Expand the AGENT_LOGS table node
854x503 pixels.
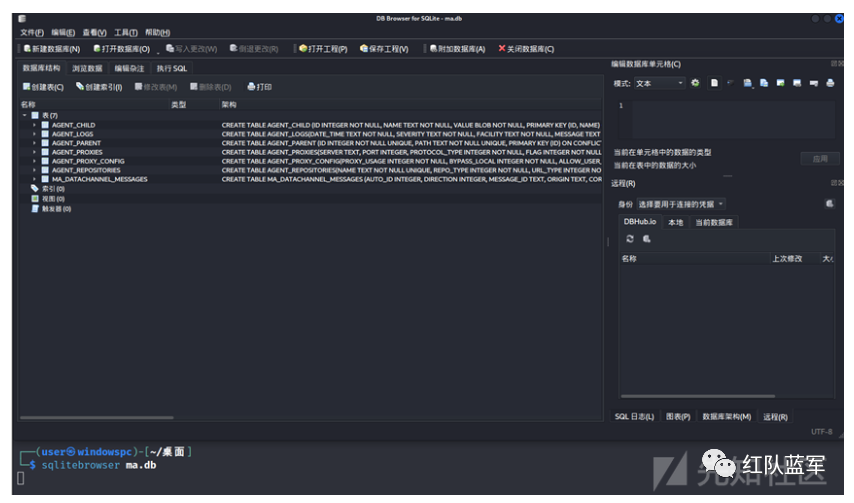point(34,134)
